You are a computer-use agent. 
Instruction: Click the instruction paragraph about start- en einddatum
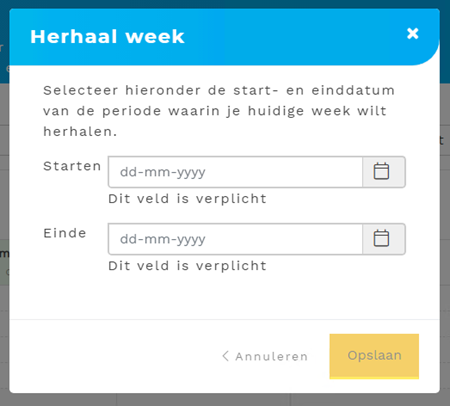point(219,111)
